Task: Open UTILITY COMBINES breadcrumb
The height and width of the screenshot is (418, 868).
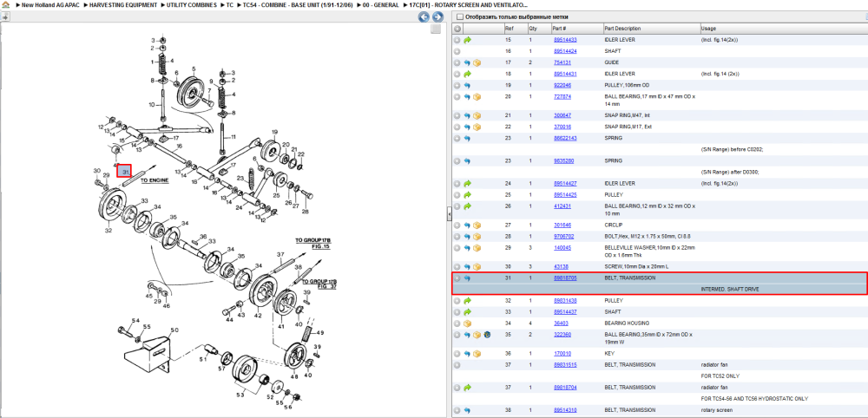Action: 192,4
